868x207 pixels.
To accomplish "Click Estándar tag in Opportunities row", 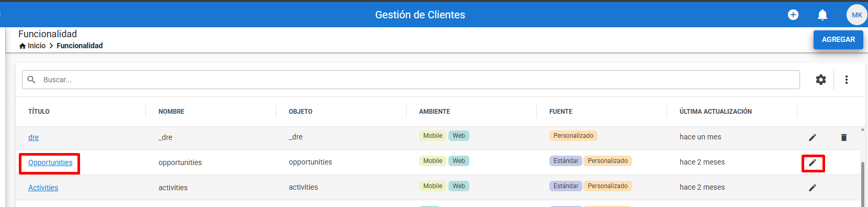I will point(566,161).
